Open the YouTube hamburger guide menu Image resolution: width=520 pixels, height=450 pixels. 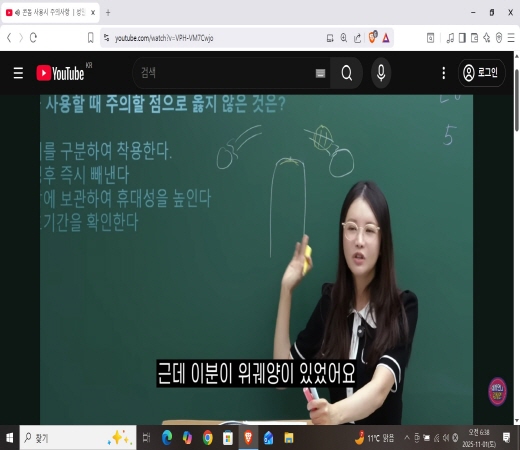18,73
